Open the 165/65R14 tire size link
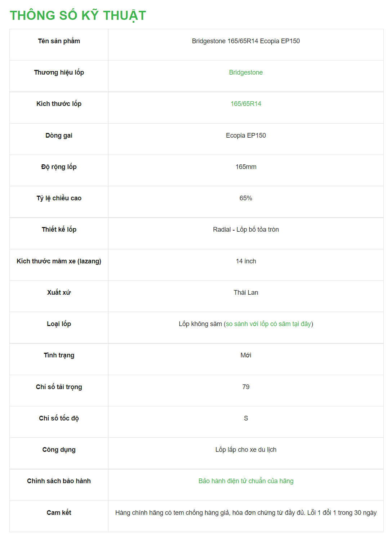Image resolution: width=392 pixels, height=539 pixels. pos(246,104)
